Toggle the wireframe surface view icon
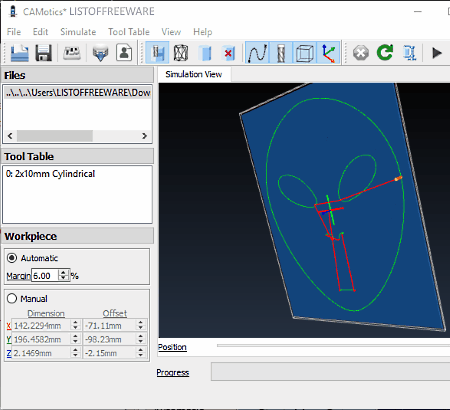Screen dimensions: 450x410 tap(181, 53)
